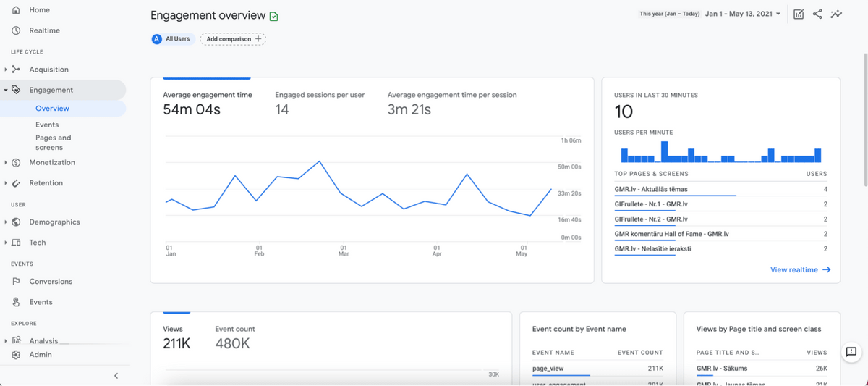Share this report icon

tap(817, 14)
